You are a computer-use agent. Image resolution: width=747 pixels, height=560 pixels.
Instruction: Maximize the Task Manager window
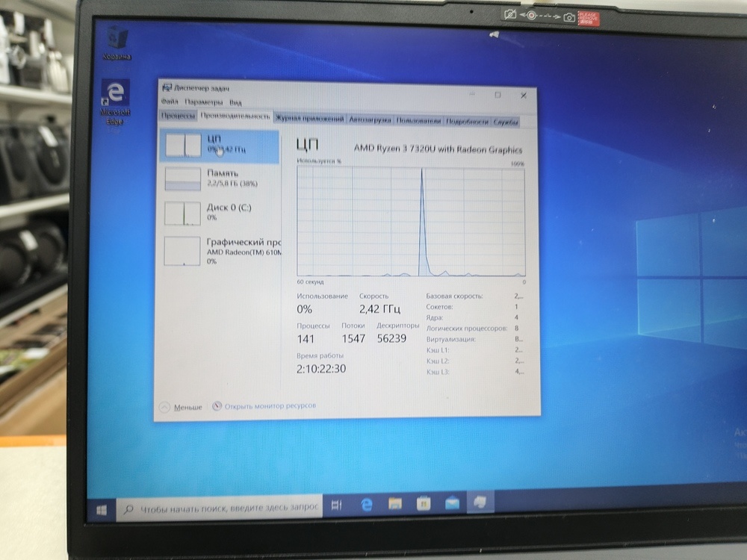pos(498,95)
